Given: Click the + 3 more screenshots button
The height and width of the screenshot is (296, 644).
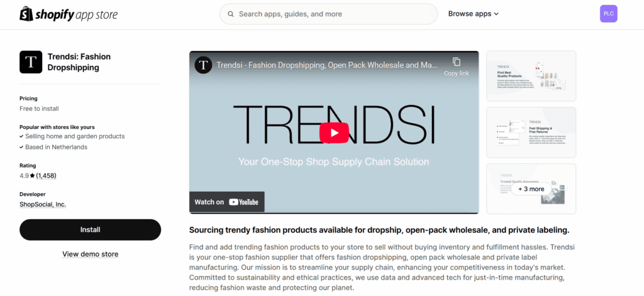Looking at the screenshot, I should (x=531, y=189).
